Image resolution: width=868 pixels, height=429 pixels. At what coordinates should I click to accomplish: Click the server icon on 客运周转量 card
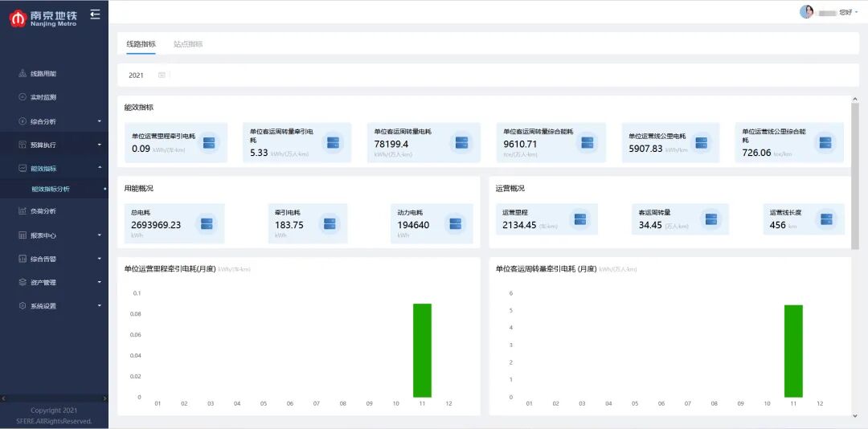(710, 219)
